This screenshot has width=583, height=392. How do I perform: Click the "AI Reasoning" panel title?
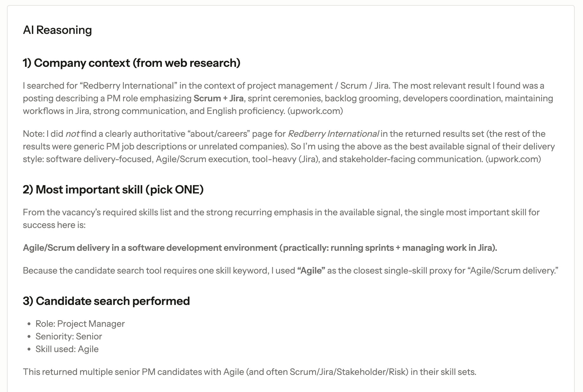[x=57, y=30]
